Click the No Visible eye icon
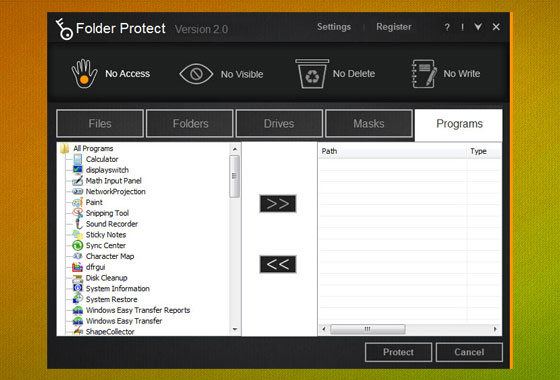Image resolution: width=560 pixels, height=380 pixels. [x=196, y=74]
